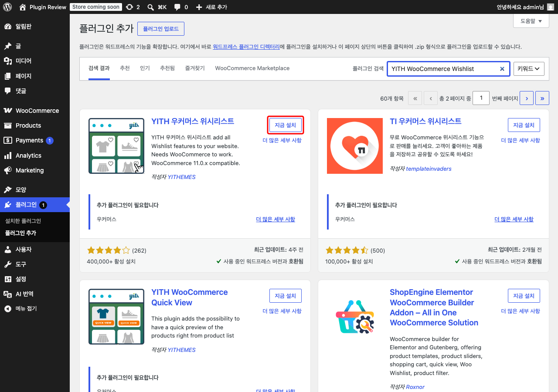Expand the 도움말 help panel
Screen dimensions: 558x392
[531, 21]
